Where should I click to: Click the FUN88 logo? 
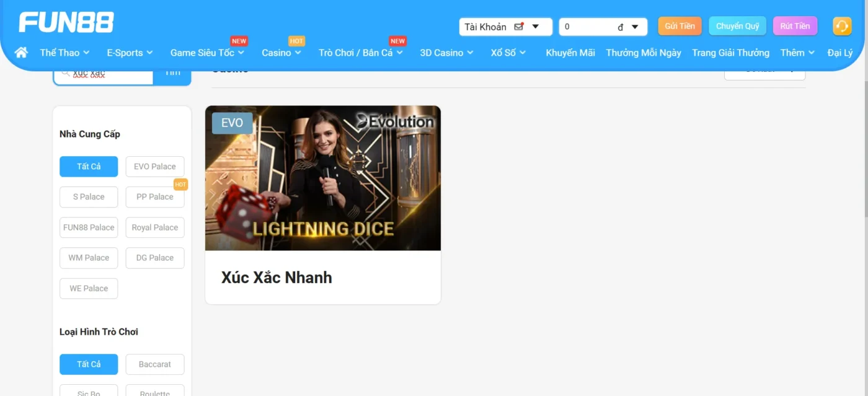pyautogui.click(x=66, y=22)
